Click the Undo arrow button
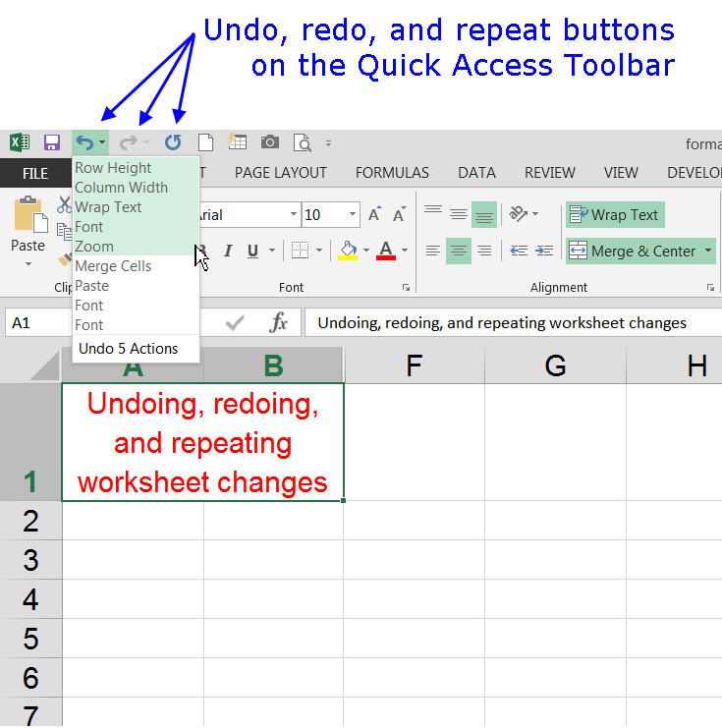Image resolution: width=722 pixels, height=728 pixels. pyautogui.click(x=84, y=142)
